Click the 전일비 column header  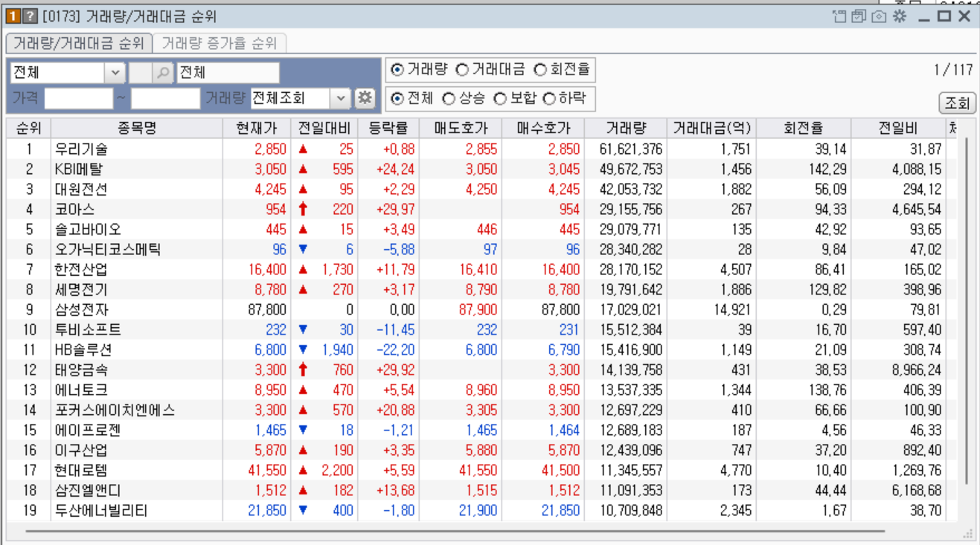pyautogui.click(x=898, y=128)
